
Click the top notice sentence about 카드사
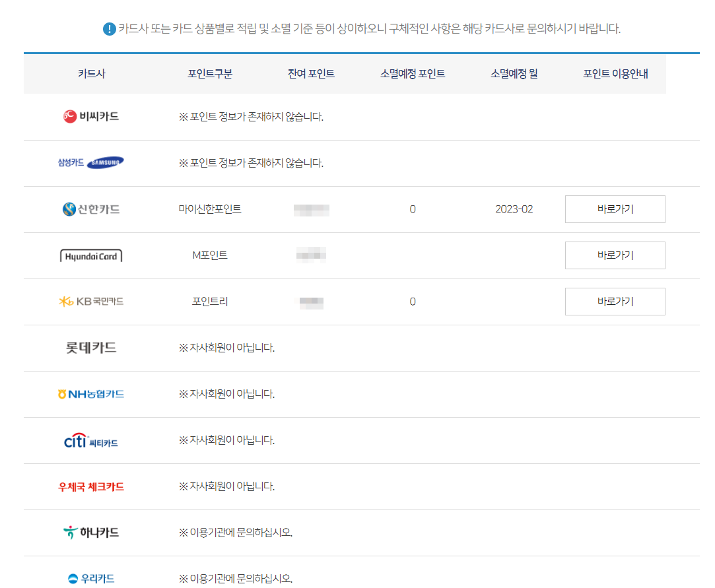(x=369, y=29)
